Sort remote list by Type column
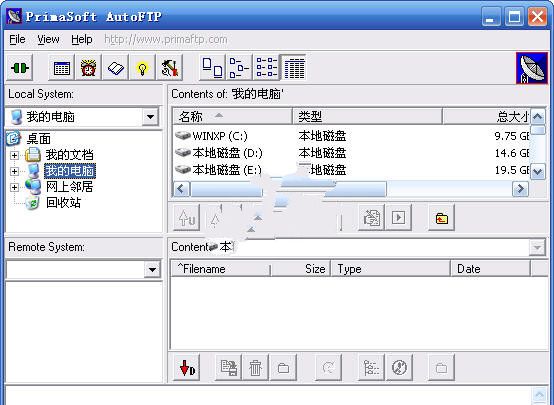554x405 pixels. click(390, 269)
